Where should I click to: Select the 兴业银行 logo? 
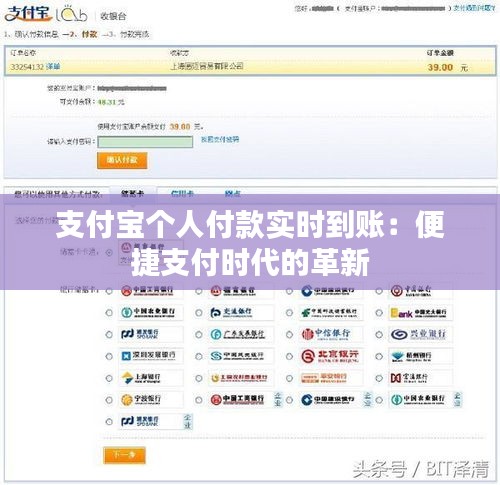coord(421,334)
